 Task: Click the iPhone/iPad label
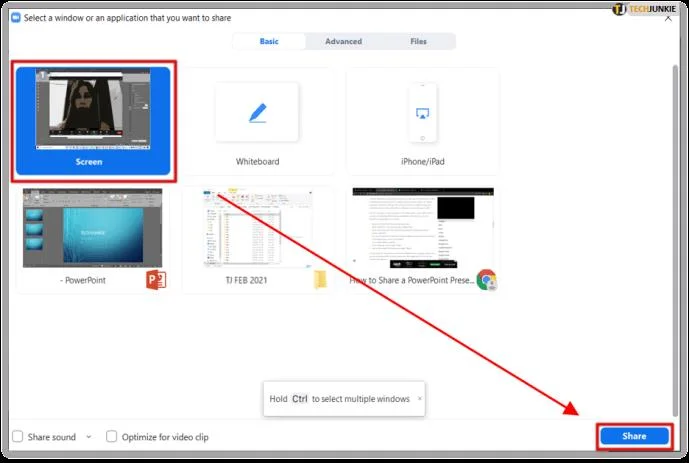(423, 162)
